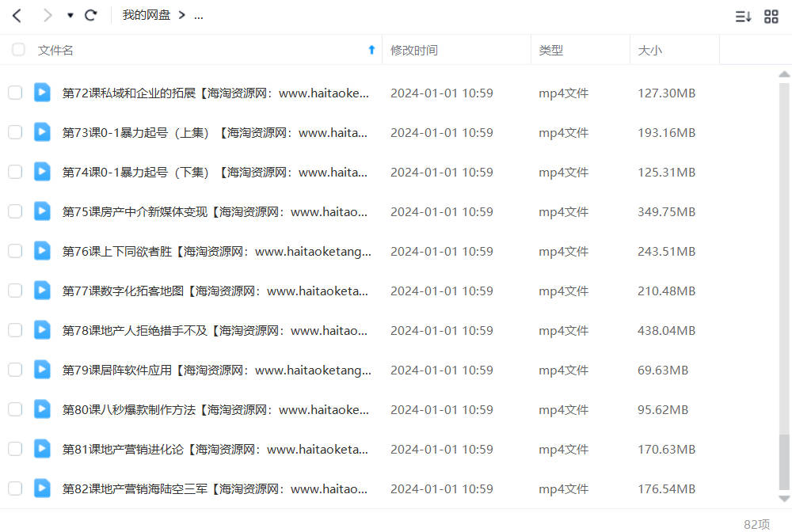Click the scrollbar up arrow
Image resolution: width=792 pixels, height=532 pixels.
[784, 74]
